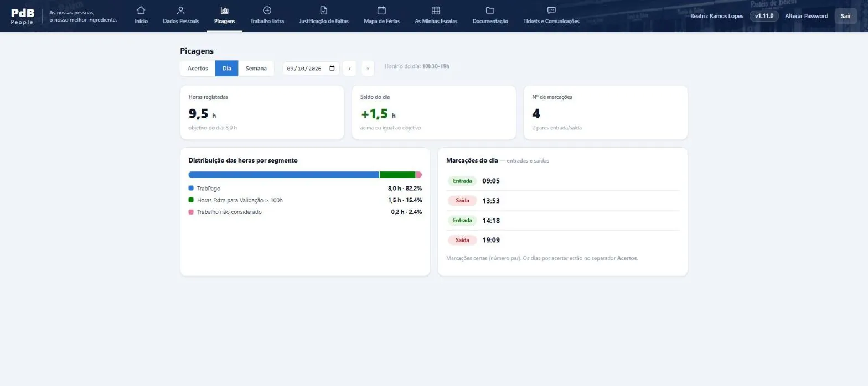Image resolution: width=868 pixels, height=386 pixels.
Task: Go to the next day arrow
Action: [x=368, y=69]
